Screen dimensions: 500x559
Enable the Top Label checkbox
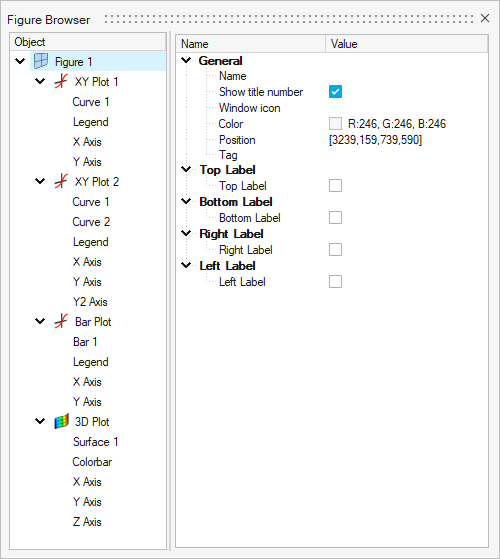[335, 185]
